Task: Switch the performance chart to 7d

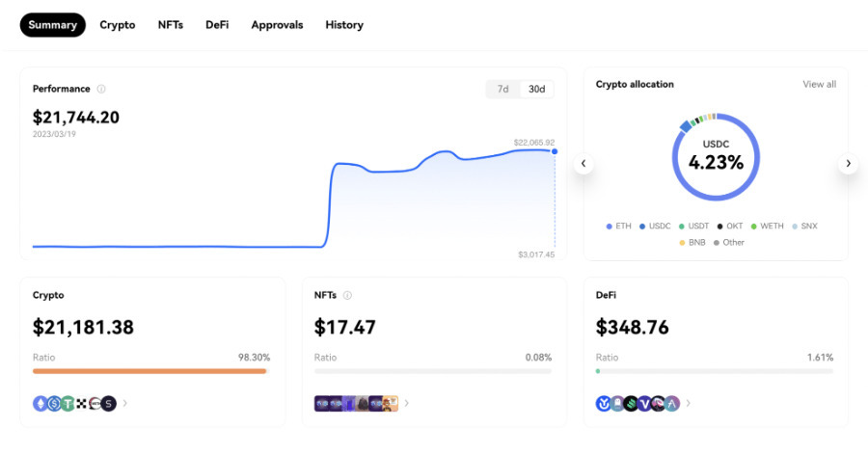Action: tap(502, 89)
